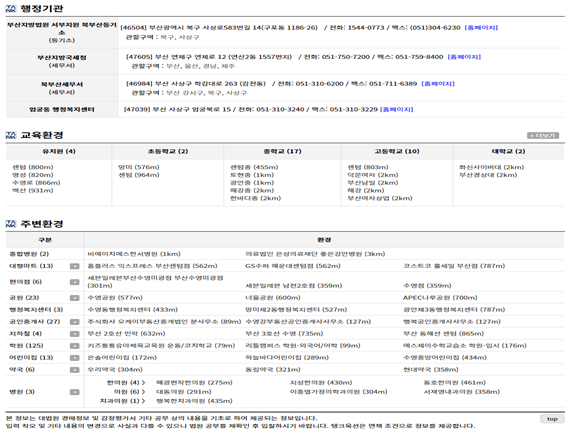Click the 더보기 button in 교육환경
The image size is (567, 429).
pos(543,136)
